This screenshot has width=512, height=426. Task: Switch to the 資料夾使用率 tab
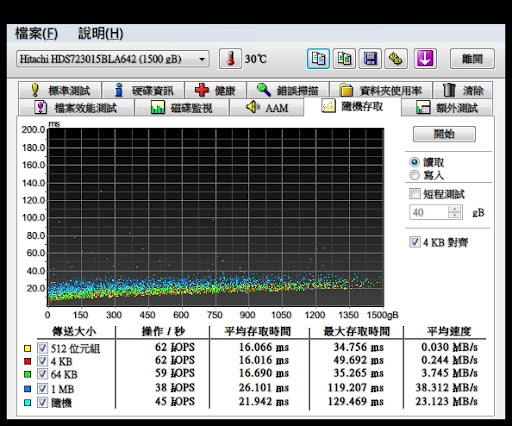coord(381,90)
